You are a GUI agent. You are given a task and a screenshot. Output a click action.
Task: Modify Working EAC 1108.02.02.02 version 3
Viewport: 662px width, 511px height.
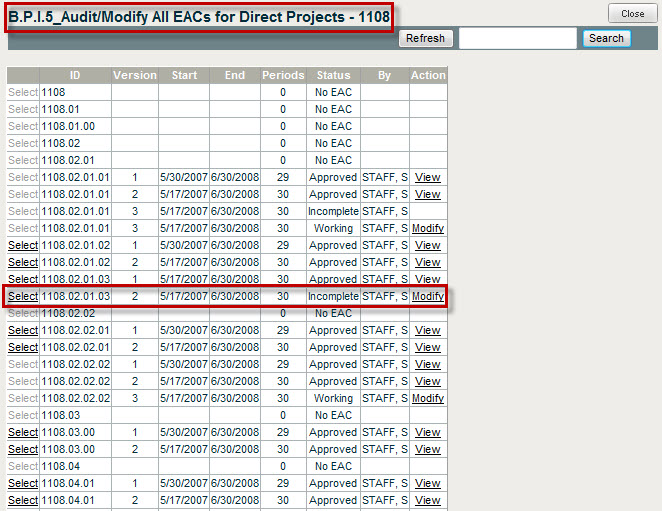[x=427, y=398]
